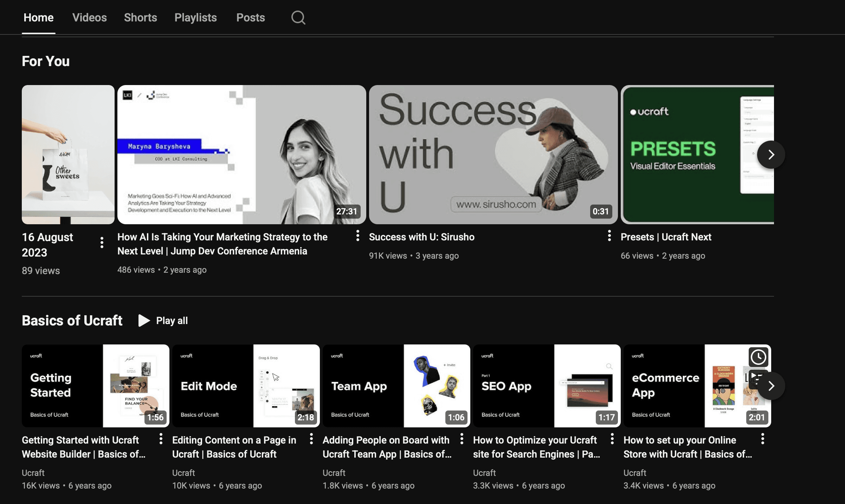Open the Posts tab
Image resolution: width=845 pixels, height=504 pixels.
pyautogui.click(x=251, y=18)
